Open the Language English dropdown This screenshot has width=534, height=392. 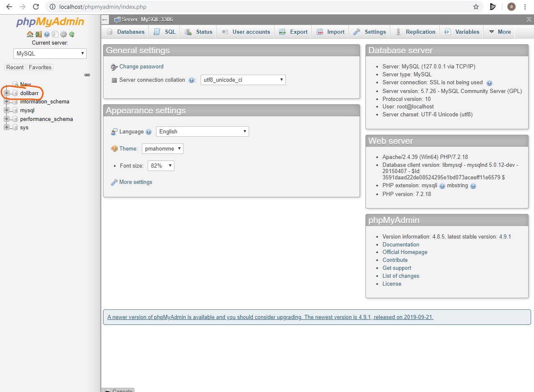tap(202, 131)
